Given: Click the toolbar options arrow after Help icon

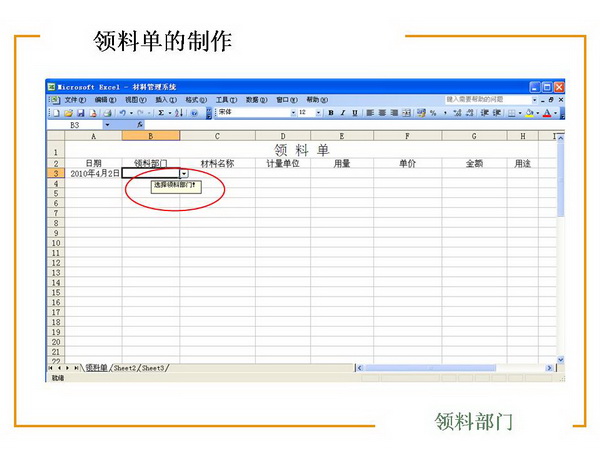Looking at the screenshot, I should pos(209,113).
